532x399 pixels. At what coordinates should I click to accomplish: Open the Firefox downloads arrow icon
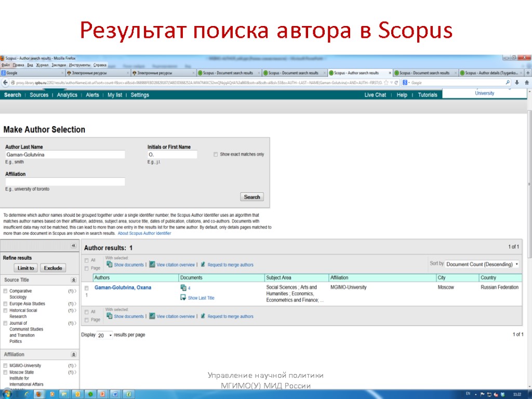pos(517,83)
